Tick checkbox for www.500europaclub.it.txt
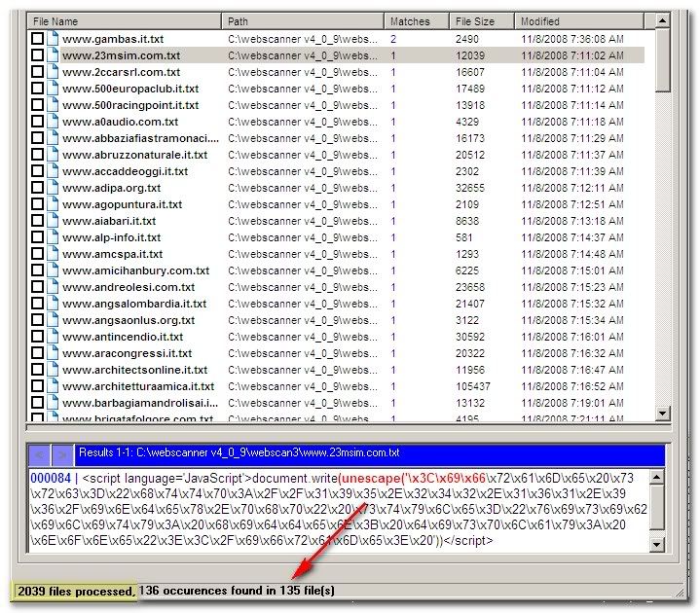Image resolution: width=700 pixels, height=613 pixels. click(x=37, y=89)
